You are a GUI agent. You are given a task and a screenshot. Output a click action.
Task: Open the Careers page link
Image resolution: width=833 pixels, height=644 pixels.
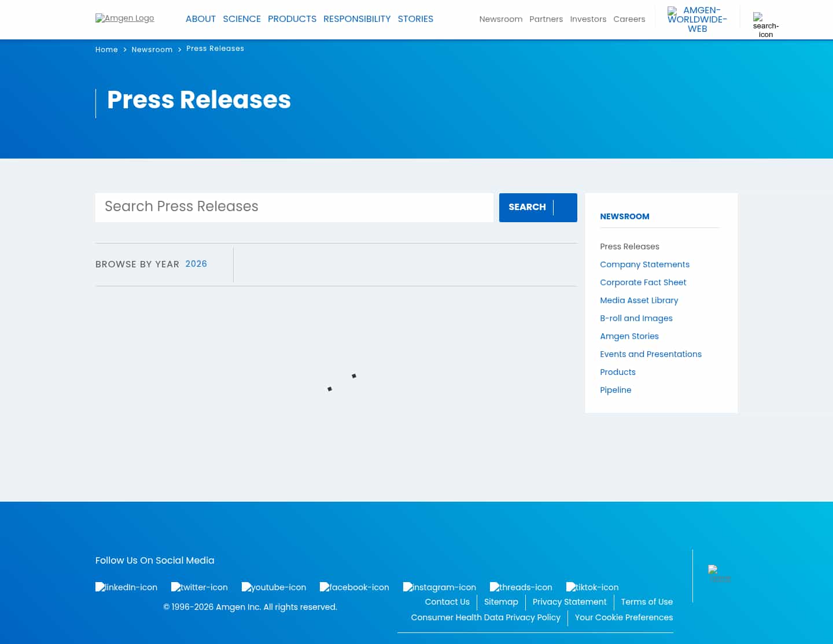pos(629,19)
